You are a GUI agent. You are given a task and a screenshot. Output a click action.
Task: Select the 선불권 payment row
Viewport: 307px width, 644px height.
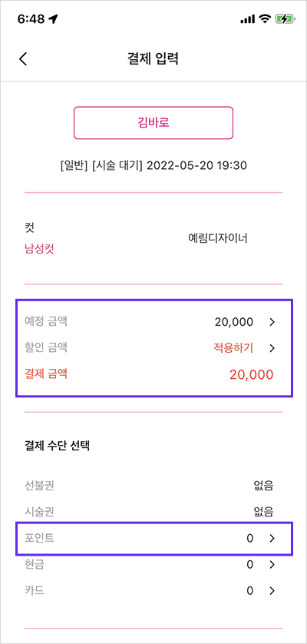pos(149,486)
